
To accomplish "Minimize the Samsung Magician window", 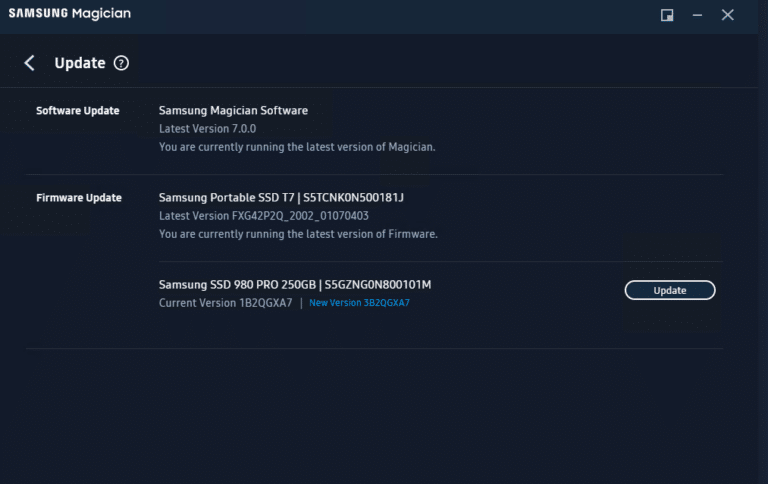I will click(x=697, y=15).
